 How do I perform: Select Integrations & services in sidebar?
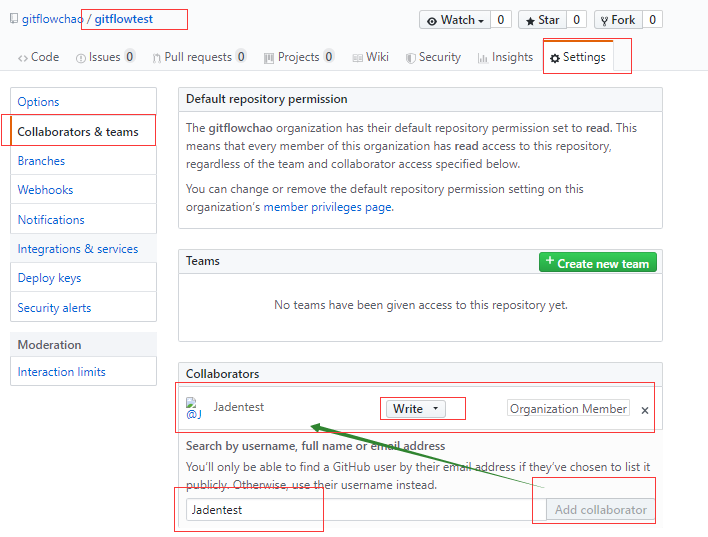click(84, 249)
